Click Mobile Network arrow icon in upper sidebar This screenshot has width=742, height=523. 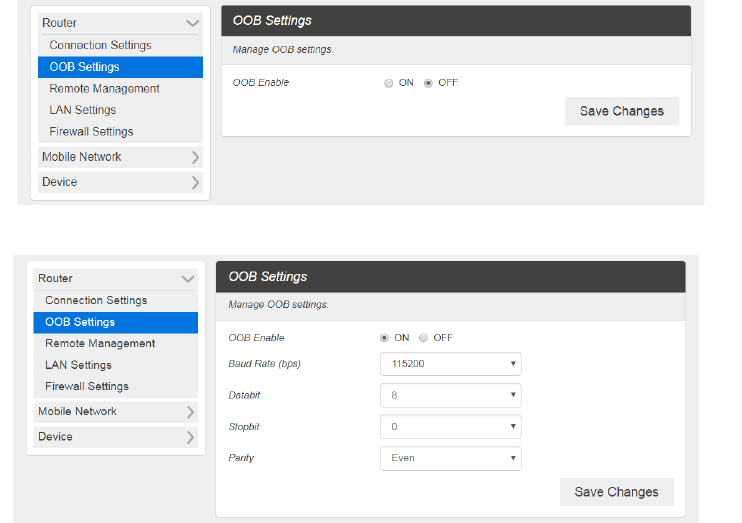pos(194,157)
